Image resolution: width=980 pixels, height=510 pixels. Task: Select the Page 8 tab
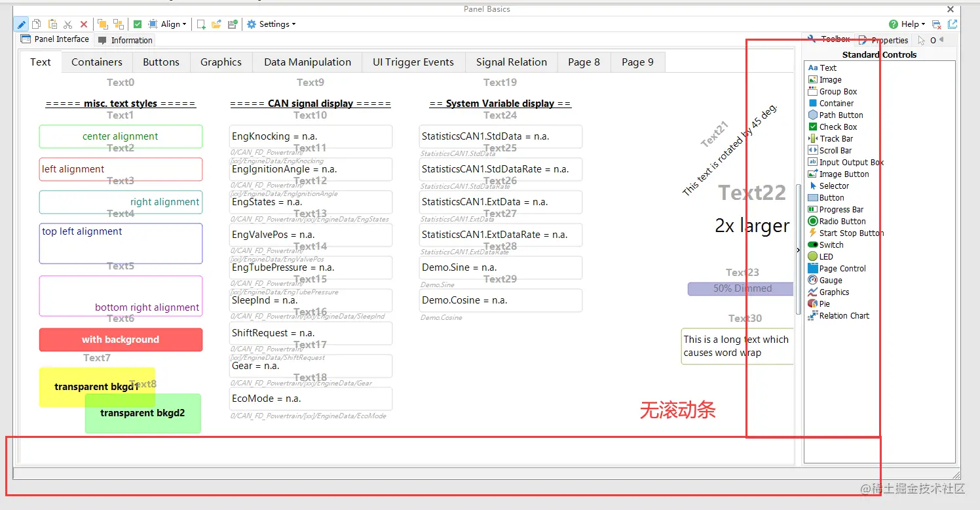[584, 62]
